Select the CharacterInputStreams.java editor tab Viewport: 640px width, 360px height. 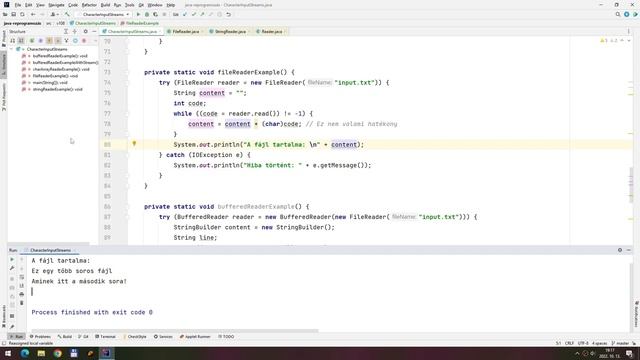point(131,31)
